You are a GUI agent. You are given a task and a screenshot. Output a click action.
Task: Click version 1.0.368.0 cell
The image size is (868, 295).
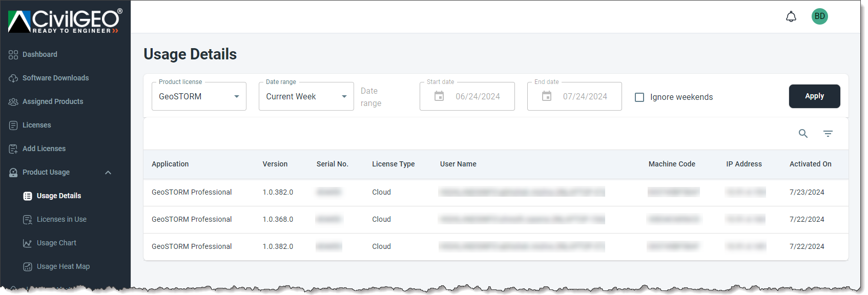pos(278,219)
